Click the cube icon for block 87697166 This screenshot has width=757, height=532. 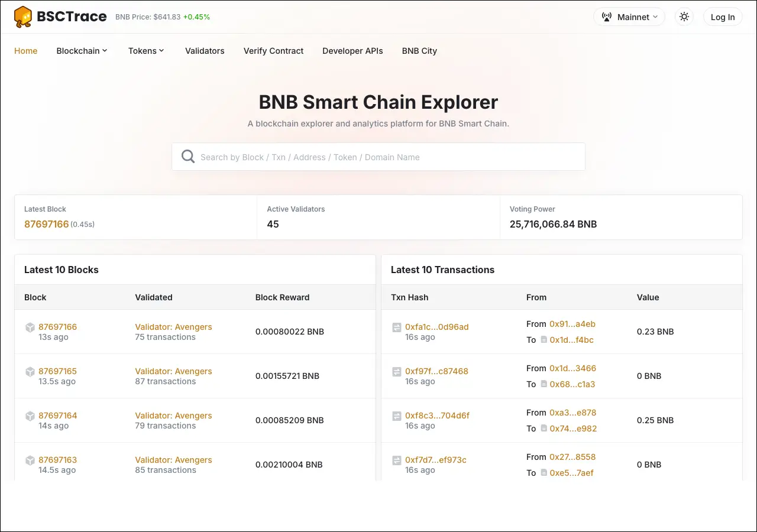(x=30, y=327)
